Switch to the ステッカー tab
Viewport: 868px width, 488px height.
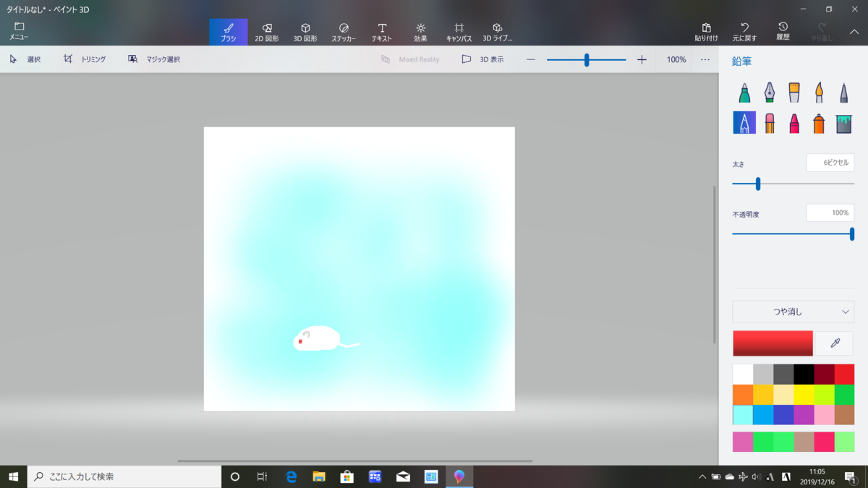tap(344, 32)
